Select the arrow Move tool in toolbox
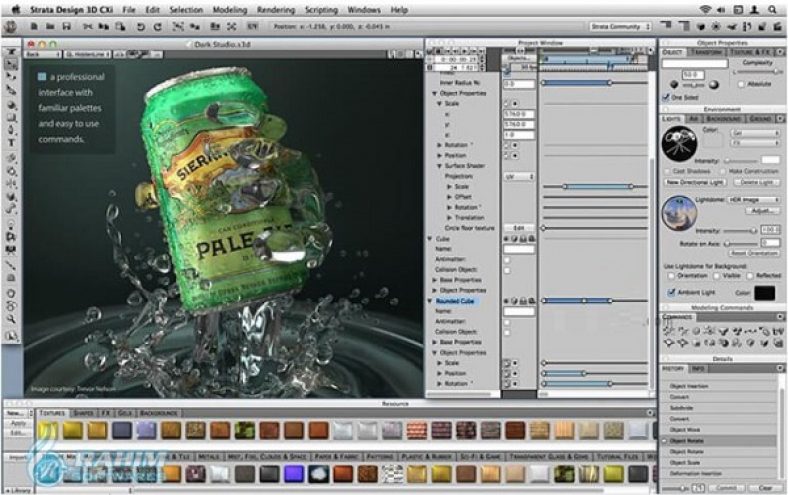Viewport: 788px width, 495px height. tap(11, 62)
